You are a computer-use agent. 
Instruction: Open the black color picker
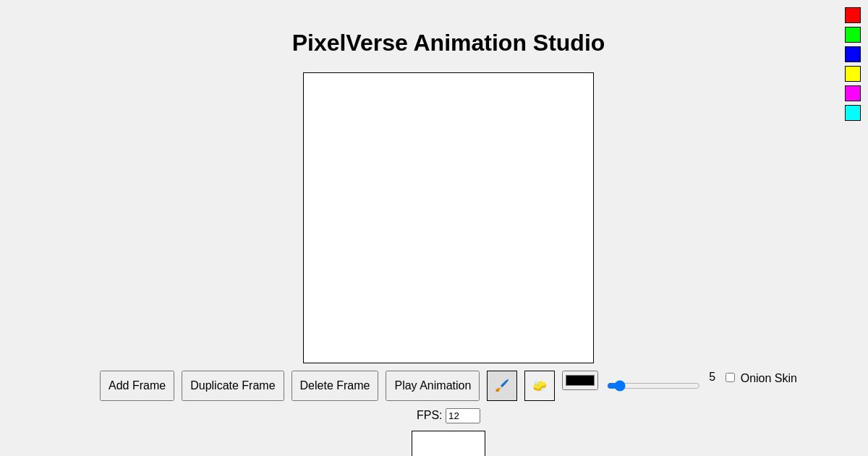tap(580, 380)
